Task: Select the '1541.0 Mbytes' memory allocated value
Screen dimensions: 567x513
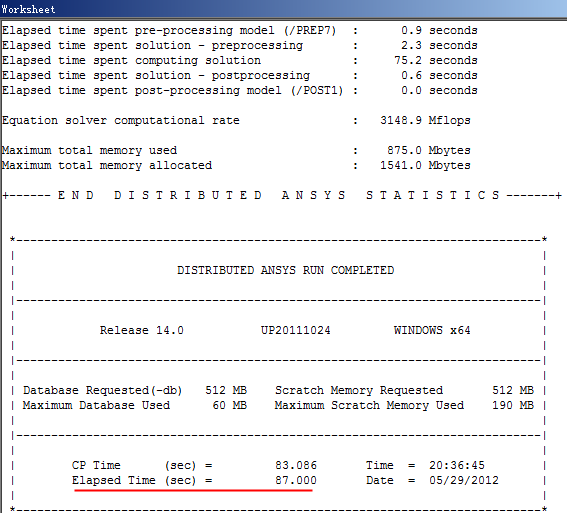Action: pos(425,165)
